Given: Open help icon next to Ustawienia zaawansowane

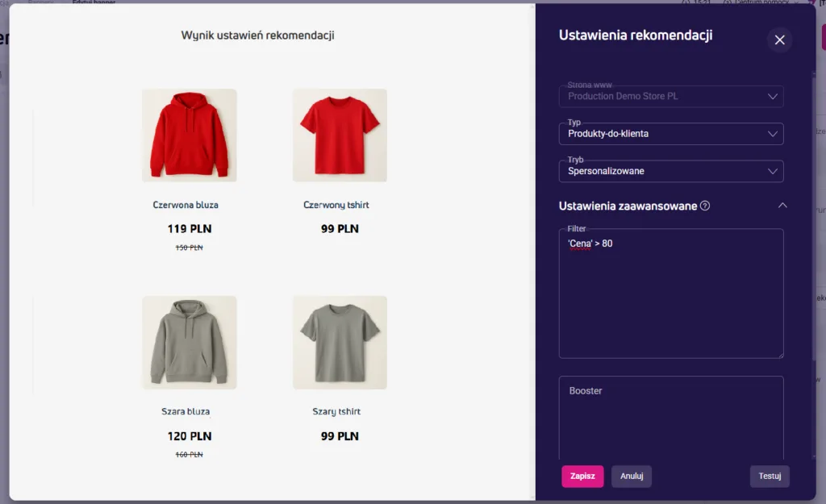Looking at the screenshot, I should [705, 206].
